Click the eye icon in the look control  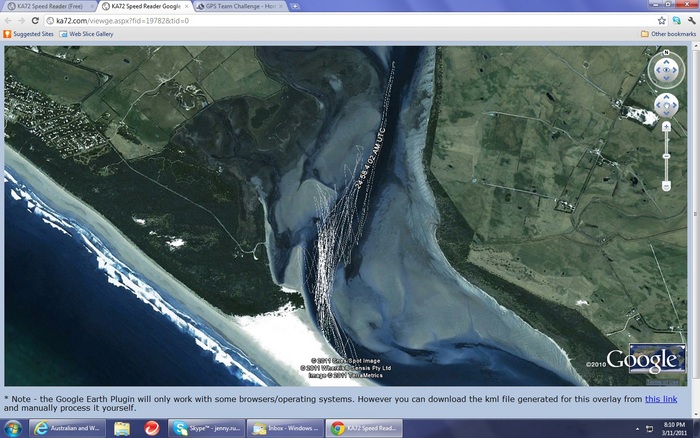click(x=667, y=70)
